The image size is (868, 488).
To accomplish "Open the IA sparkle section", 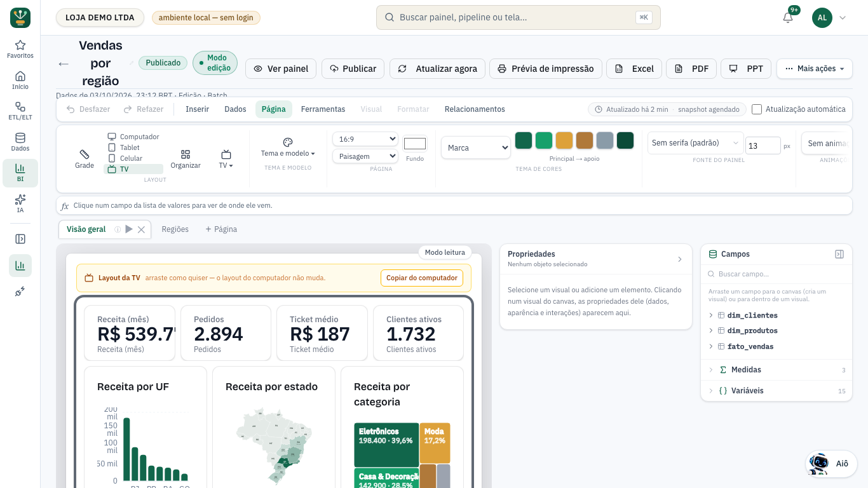I will tap(20, 204).
